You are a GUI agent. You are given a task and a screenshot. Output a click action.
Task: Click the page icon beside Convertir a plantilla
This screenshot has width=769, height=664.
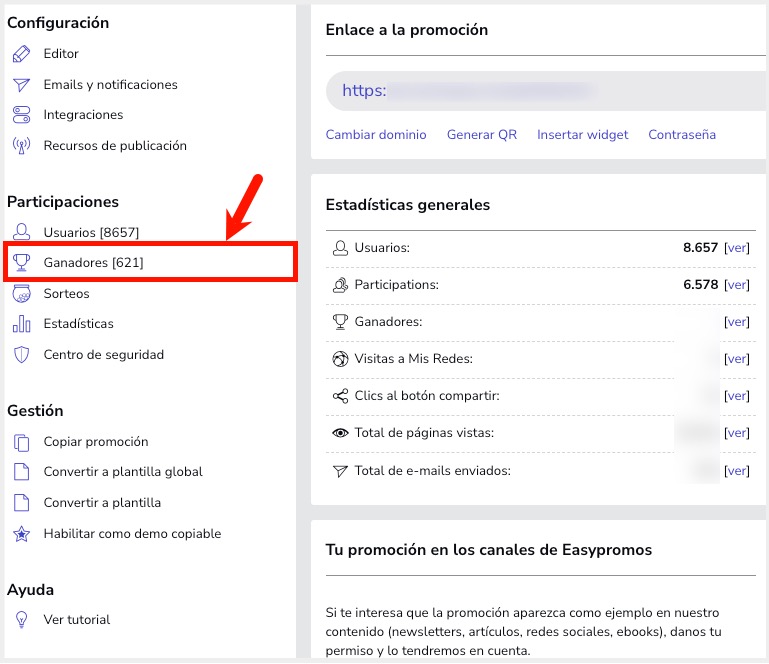tap(21, 503)
